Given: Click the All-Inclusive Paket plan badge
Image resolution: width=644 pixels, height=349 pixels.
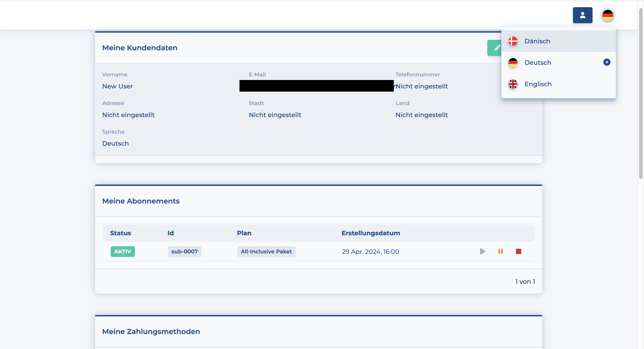Looking at the screenshot, I should pyautogui.click(x=266, y=252).
